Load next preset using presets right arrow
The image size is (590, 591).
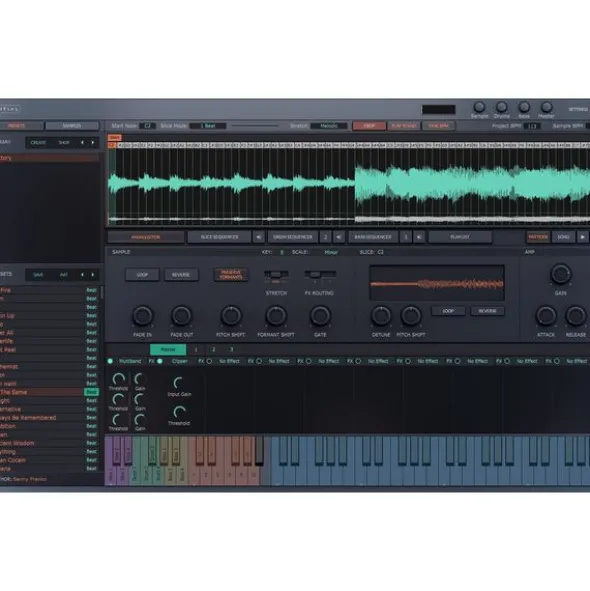[93, 275]
